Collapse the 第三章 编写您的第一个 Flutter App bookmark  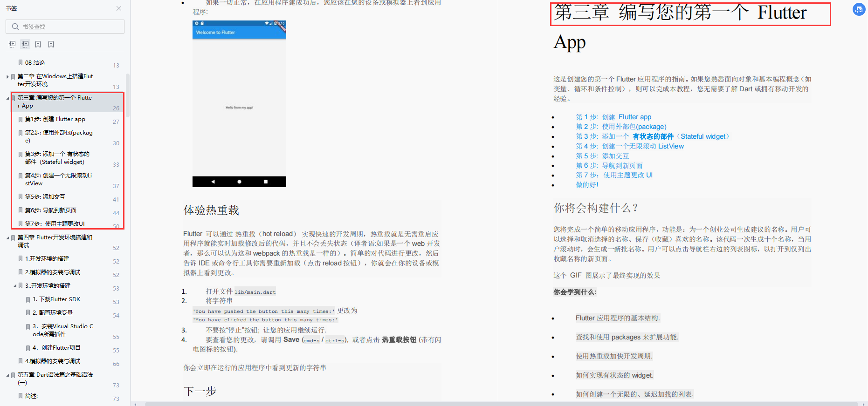(7, 98)
